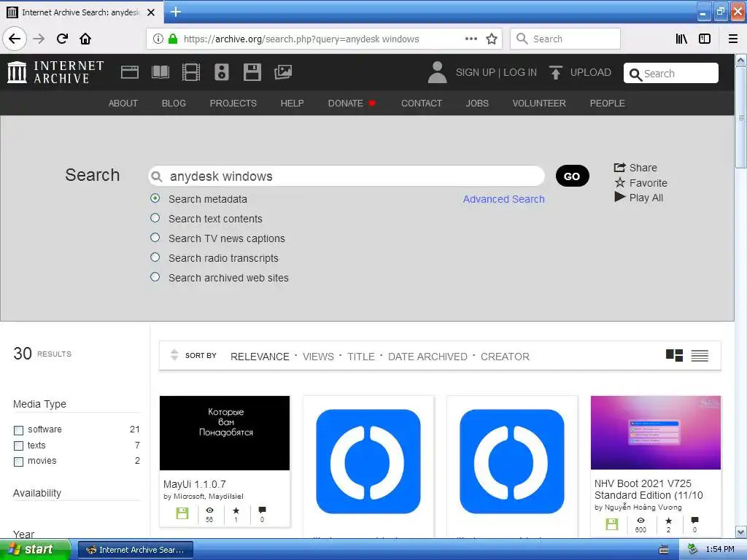Show site information icon
The image size is (747, 560).
(158, 39)
